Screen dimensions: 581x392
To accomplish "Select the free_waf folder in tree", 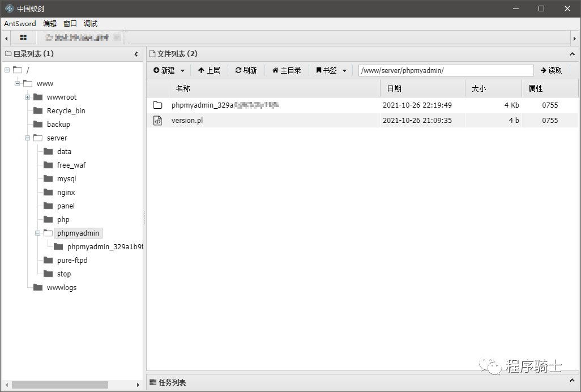I will [71, 165].
